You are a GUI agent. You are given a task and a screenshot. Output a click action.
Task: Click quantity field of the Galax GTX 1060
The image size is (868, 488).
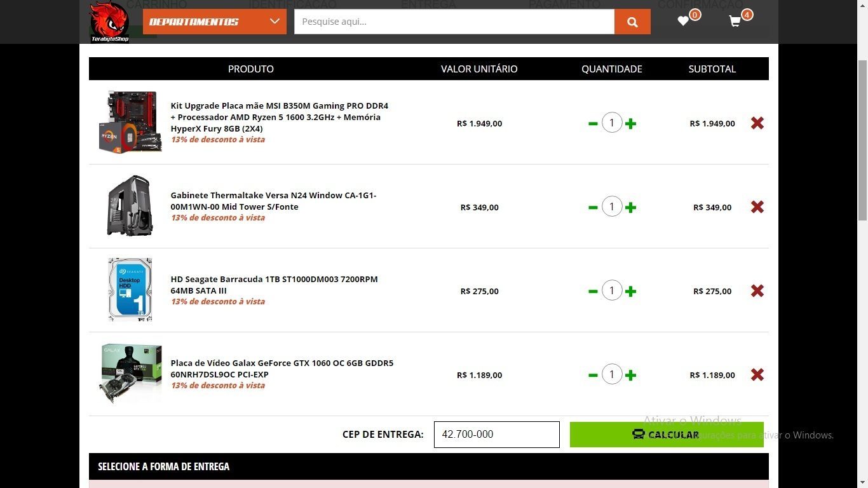[612, 374]
